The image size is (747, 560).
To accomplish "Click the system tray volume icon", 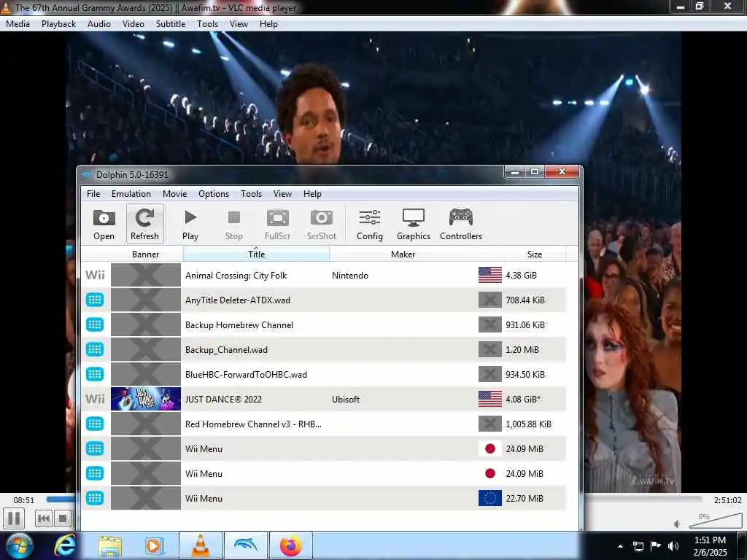I will pos(673,545).
